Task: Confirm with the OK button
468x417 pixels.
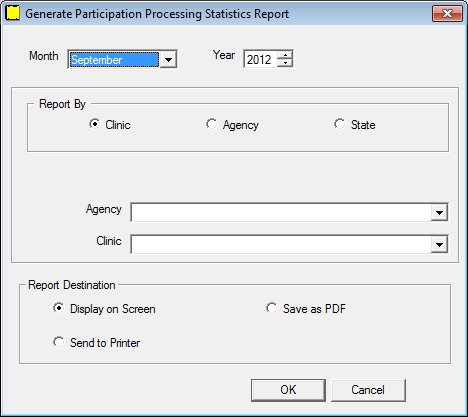Action: point(288,390)
